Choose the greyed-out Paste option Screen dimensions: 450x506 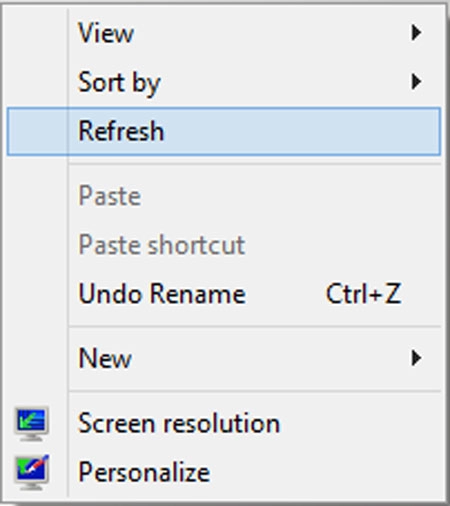[x=224, y=196]
